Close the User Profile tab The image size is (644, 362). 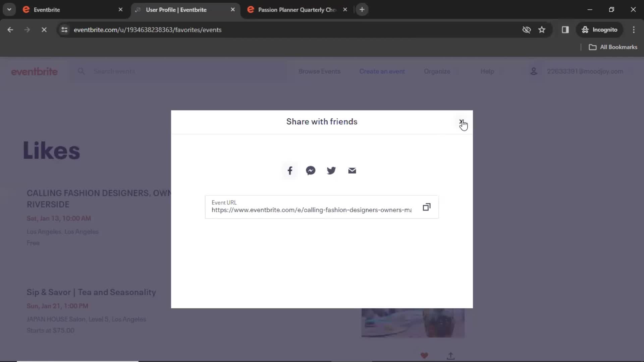tap(233, 10)
